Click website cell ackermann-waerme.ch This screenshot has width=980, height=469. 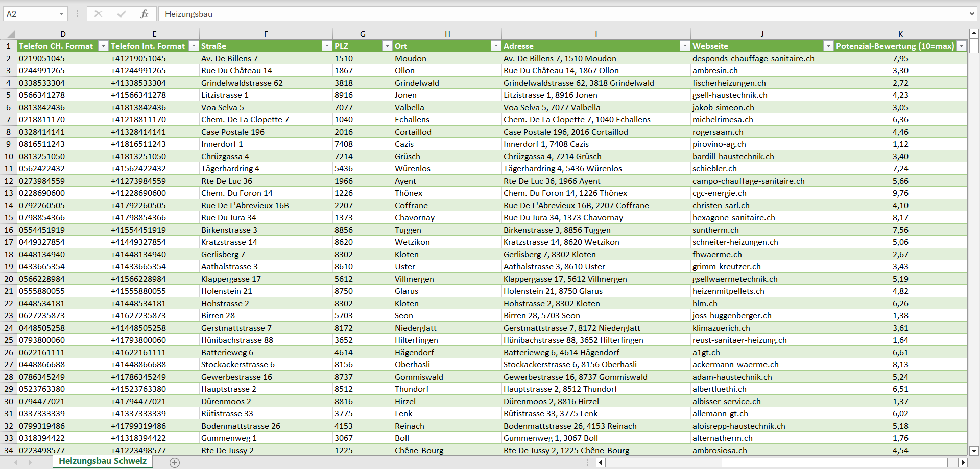tap(762, 364)
